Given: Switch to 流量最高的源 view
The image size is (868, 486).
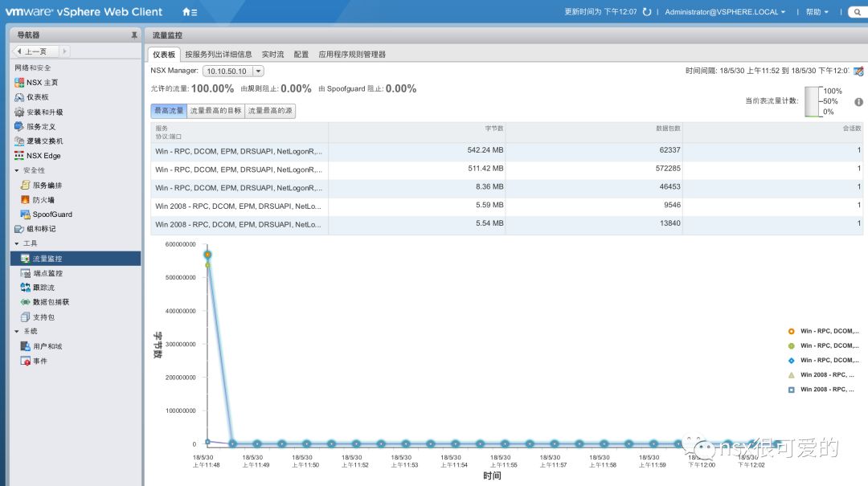Looking at the screenshot, I should pyautogui.click(x=270, y=111).
